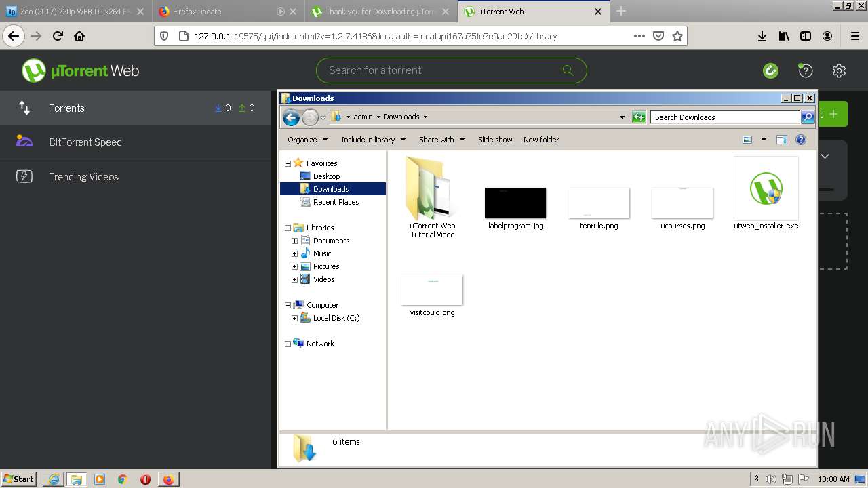Click the Search Downloads field

click(725, 117)
